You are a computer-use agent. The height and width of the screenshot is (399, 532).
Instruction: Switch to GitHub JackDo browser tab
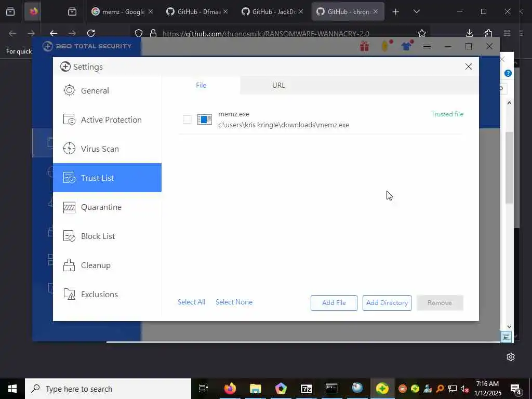coord(272,12)
